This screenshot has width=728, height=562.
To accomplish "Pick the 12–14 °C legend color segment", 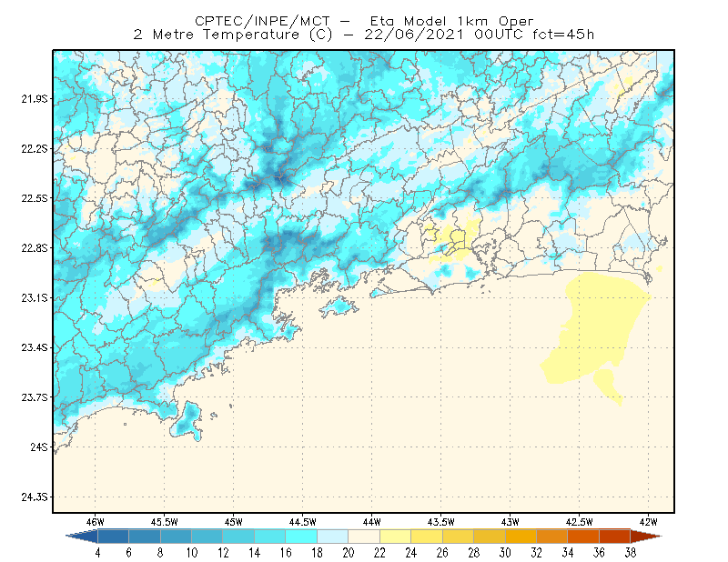I will click(238, 537).
